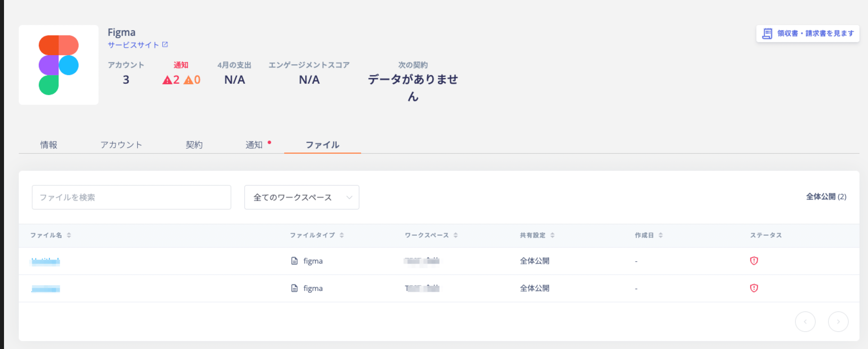Screen dimensions: 868x349
Task: Click the 4月の支出 label
Action: 234,65
